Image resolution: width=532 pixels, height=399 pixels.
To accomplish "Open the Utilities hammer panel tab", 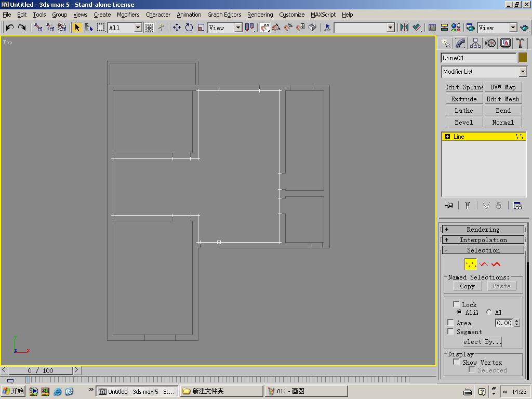I will [x=520, y=44].
